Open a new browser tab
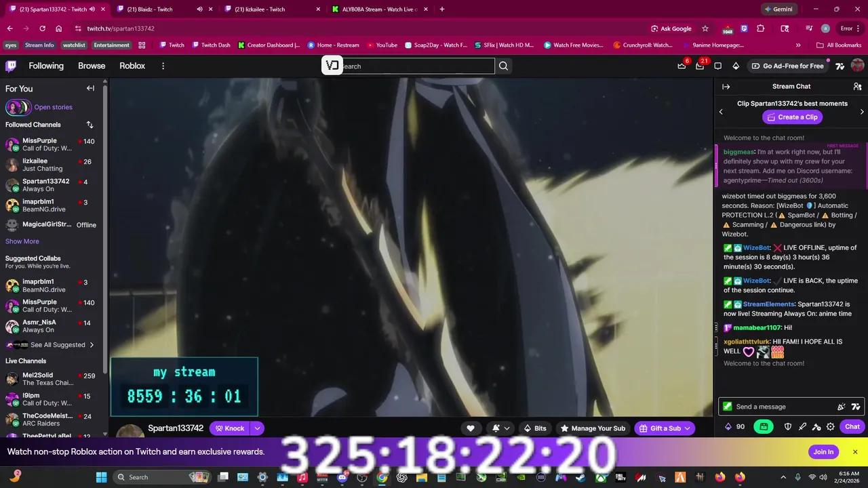The image size is (868, 488). coord(442,9)
